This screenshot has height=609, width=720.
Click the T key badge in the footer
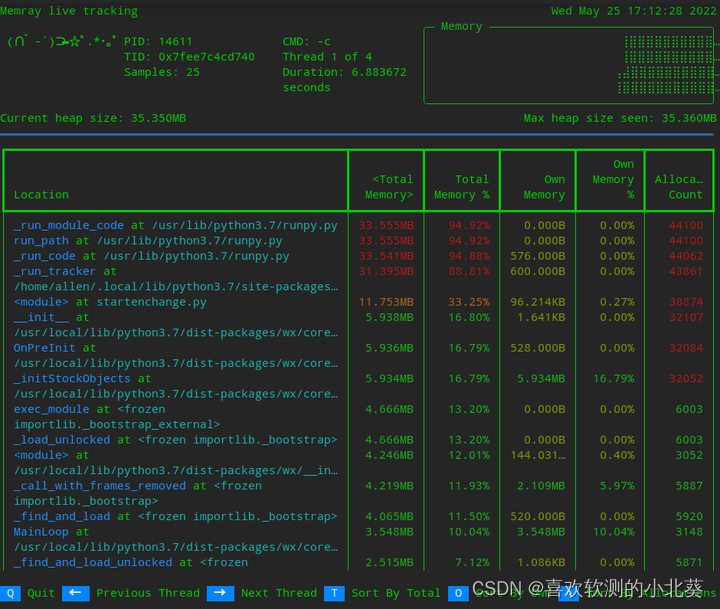[334, 593]
